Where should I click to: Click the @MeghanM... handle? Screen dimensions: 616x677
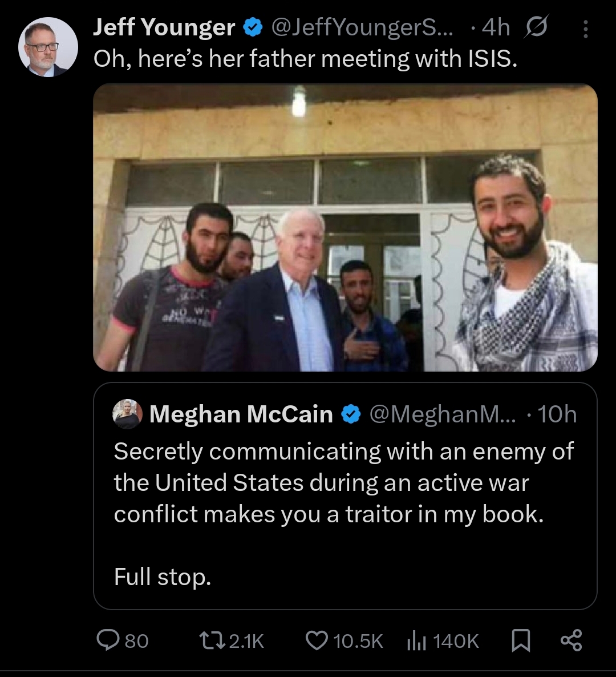tap(443, 414)
